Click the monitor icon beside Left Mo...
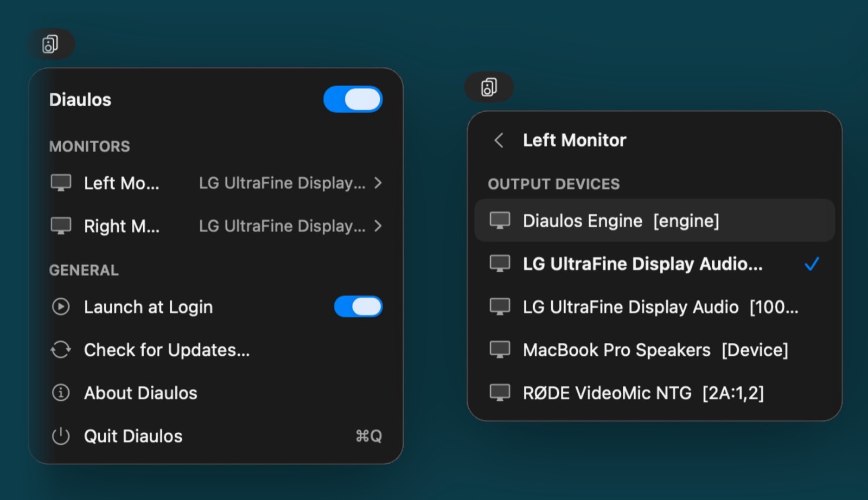The height and width of the screenshot is (500, 868). click(x=61, y=183)
